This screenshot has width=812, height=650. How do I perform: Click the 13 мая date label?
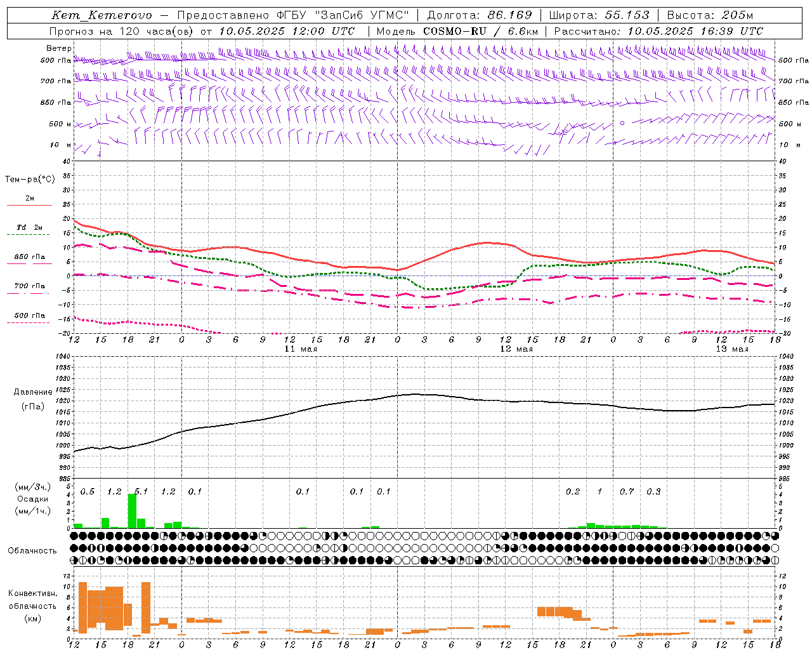pos(731,348)
